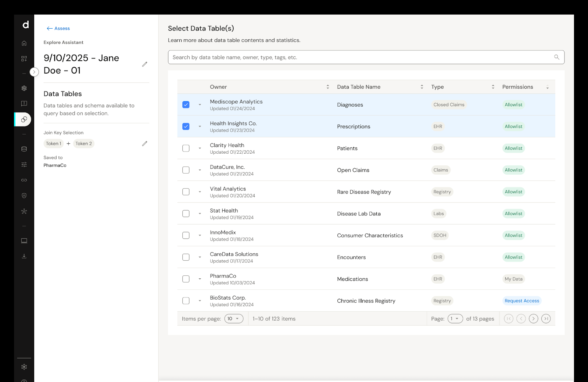Viewport: 588px width, 382px height.
Task: Check the PharmaCo Medications row
Action: tap(186, 279)
